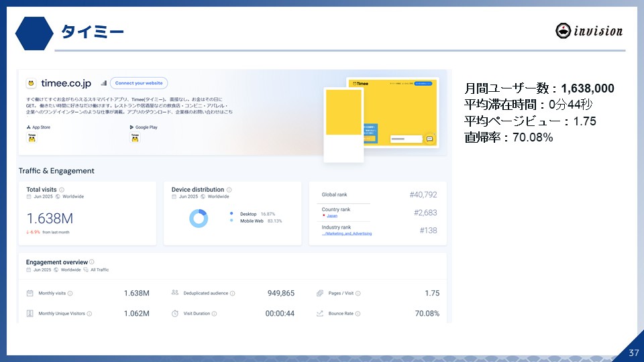Click the Visit Duration clock icon

point(175,314)
